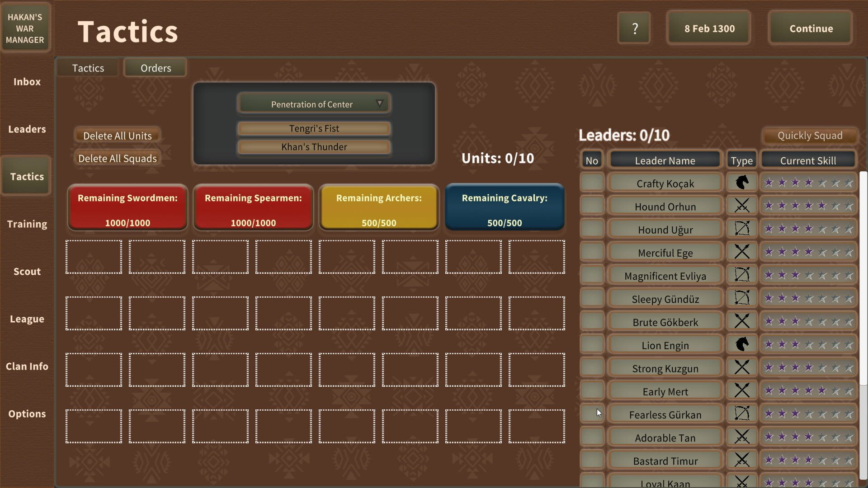
Task: Tick the No box beside Brute Gökberk
Action: pos(592,322)
